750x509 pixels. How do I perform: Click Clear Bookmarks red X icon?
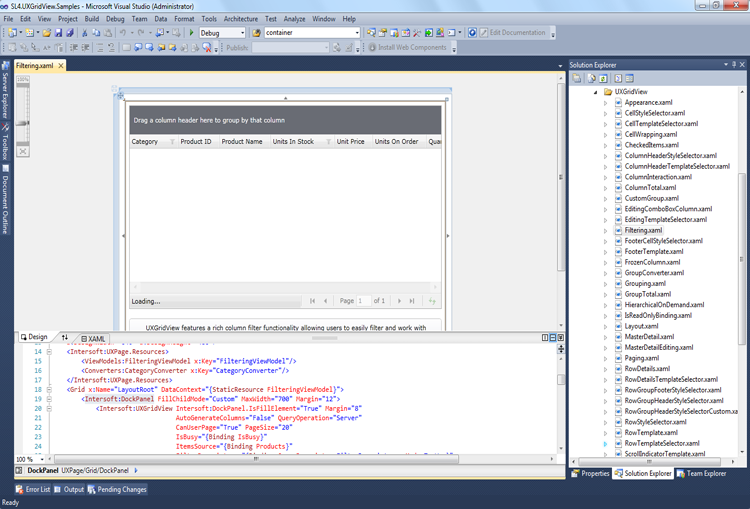tap(207, 47)
